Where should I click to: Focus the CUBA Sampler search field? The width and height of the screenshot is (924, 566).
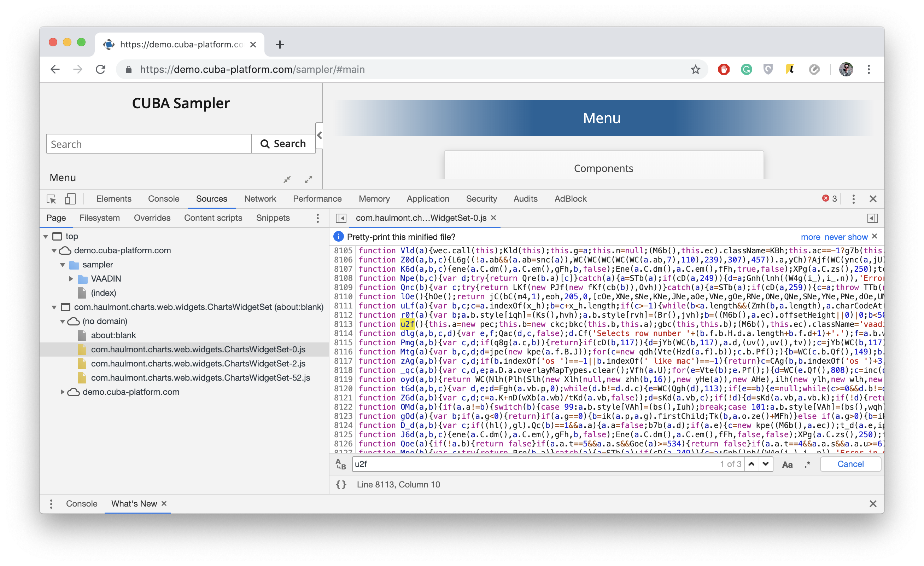(148, 144)
